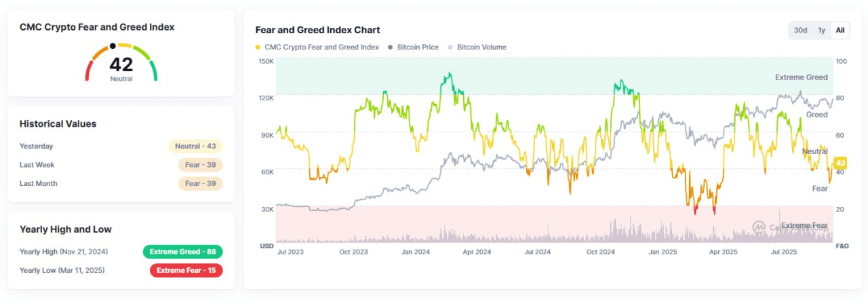This screenshot has width=868, height=306.
Task: Click the Last Month Fear - 39 badge
Action: click(201, 183)
